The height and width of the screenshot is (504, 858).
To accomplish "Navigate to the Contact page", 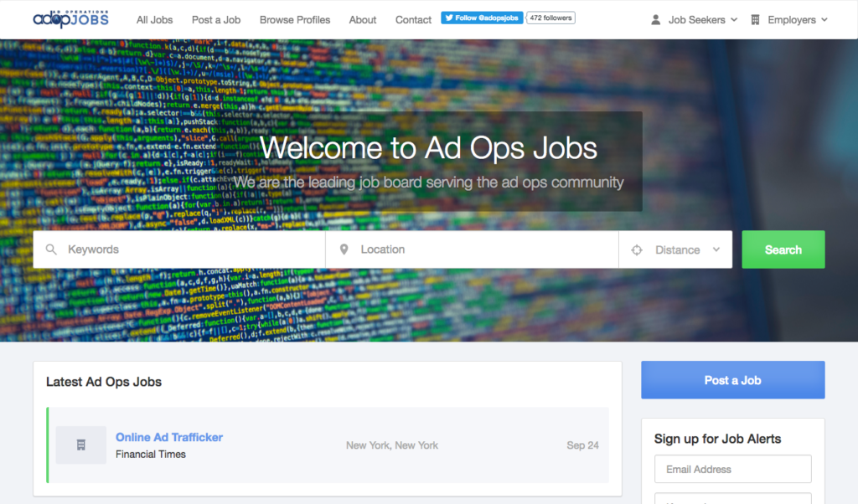I will click(413, 19).
